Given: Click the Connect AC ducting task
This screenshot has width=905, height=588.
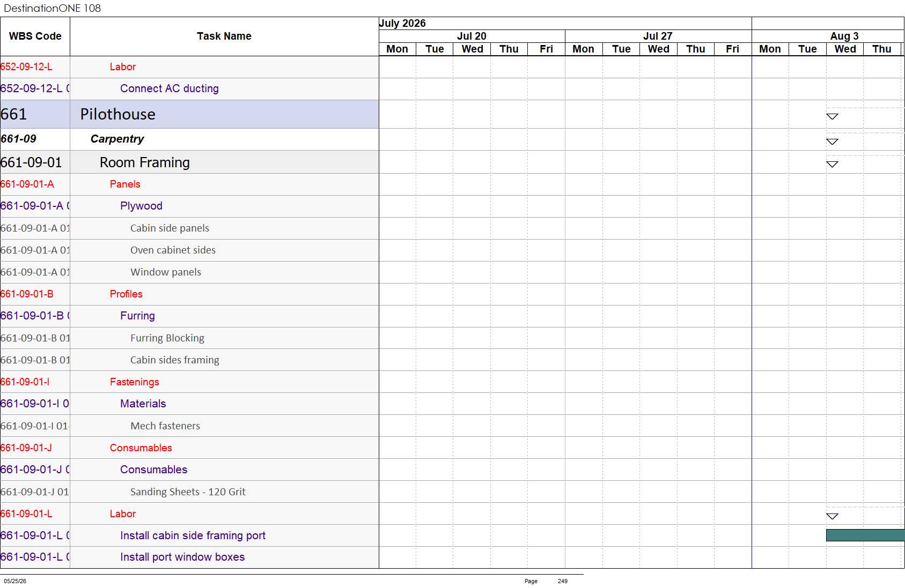Looking at the screenshot, I should pos(170,88).
